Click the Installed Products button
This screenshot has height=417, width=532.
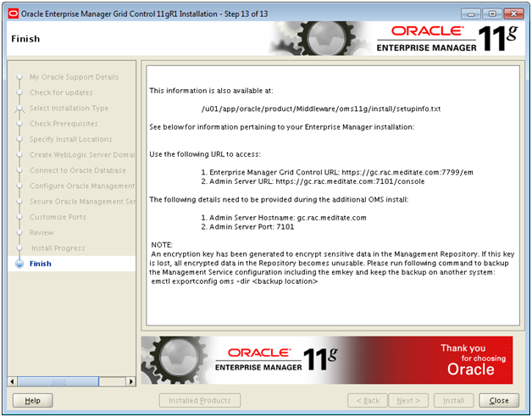coord(200,400)
